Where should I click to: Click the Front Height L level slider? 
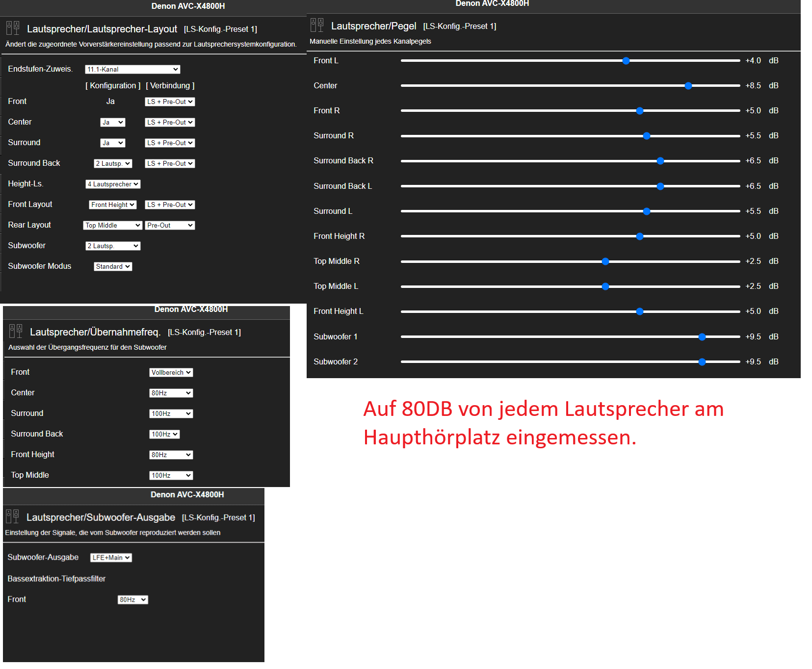(570, 311)
